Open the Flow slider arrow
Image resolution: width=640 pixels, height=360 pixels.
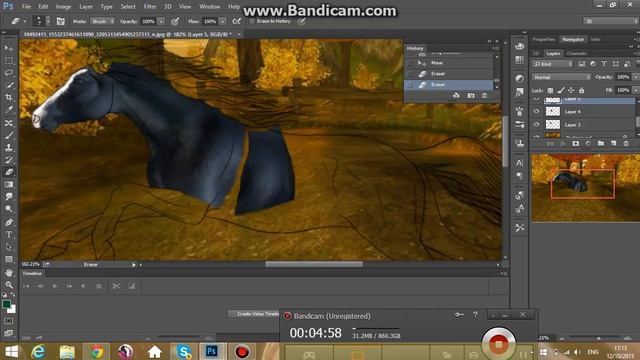223,21
